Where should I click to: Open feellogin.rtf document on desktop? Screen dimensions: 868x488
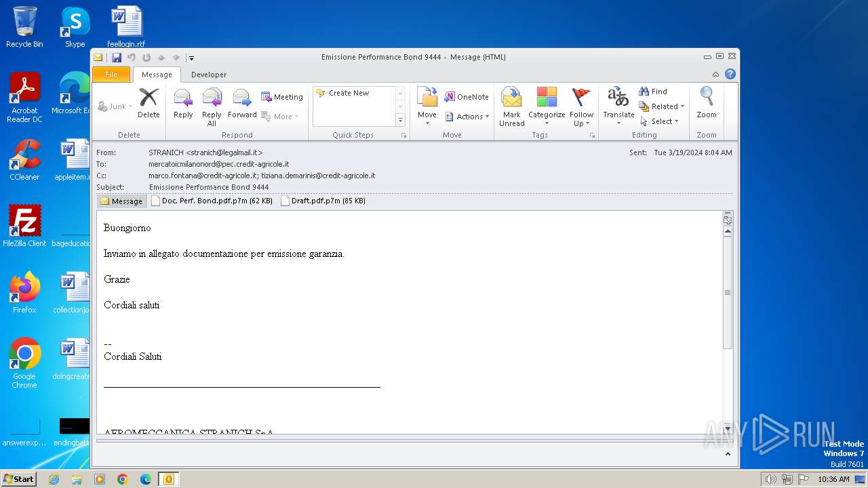[x=126, y=27]
